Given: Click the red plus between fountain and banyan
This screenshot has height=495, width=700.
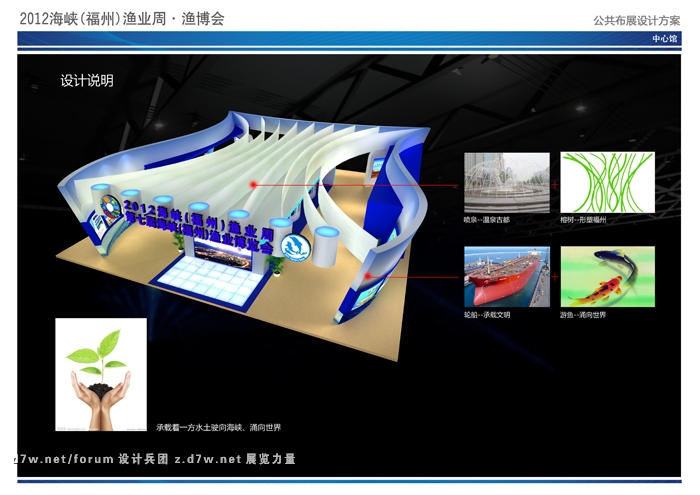Looking at the screenshot, I should [x=556, y=186].
